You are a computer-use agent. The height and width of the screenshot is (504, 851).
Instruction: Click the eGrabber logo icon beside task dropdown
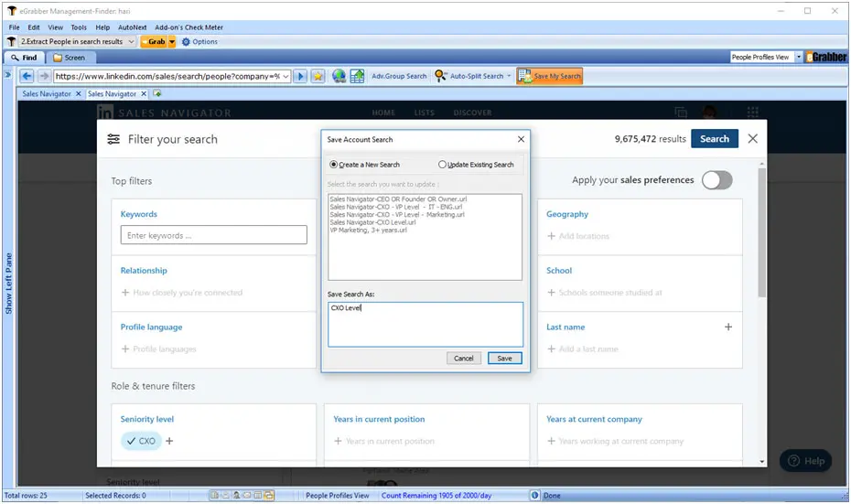pos(11,42)
